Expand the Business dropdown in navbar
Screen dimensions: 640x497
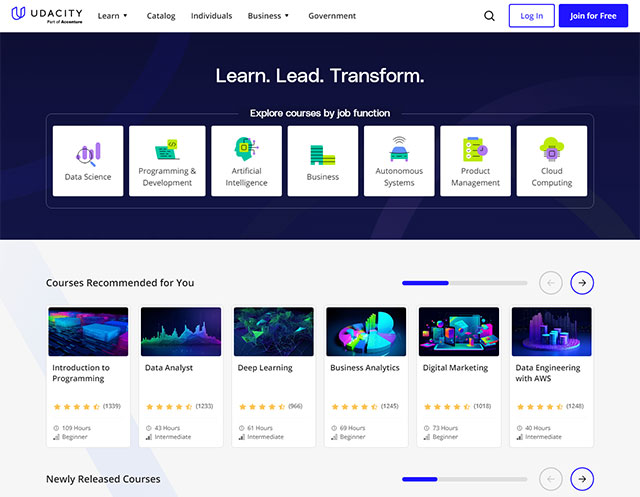[x=268, y=16]
